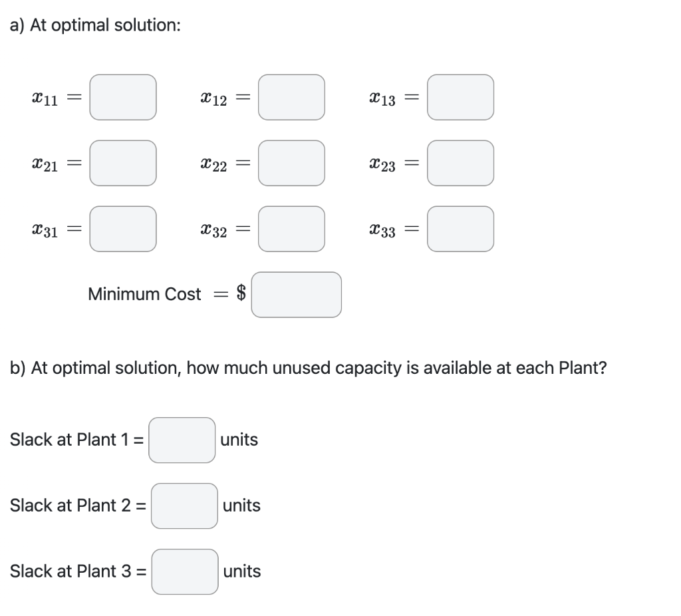Click the x33 input field

[461, 228]
